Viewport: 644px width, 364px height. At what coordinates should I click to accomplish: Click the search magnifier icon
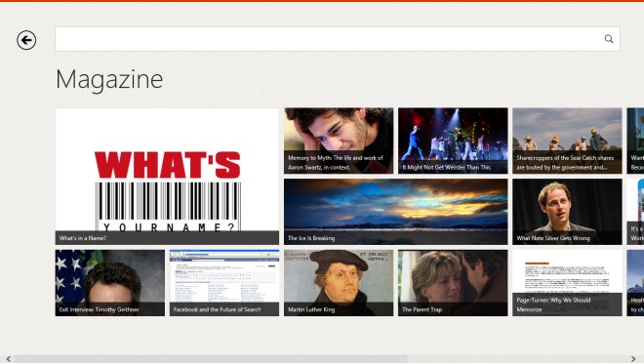pos(609,39)
